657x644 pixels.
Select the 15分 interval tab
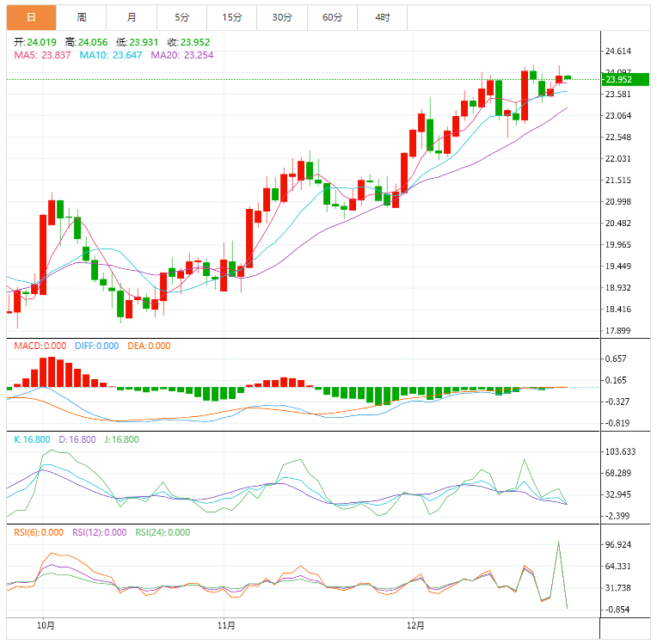point(231,17)
